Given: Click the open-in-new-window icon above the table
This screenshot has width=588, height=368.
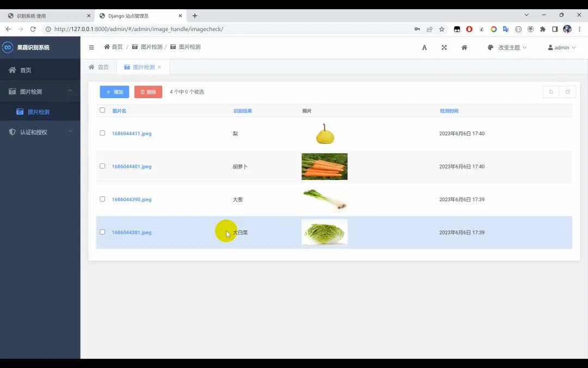Looking at the screenshot, I should (568, 92).
